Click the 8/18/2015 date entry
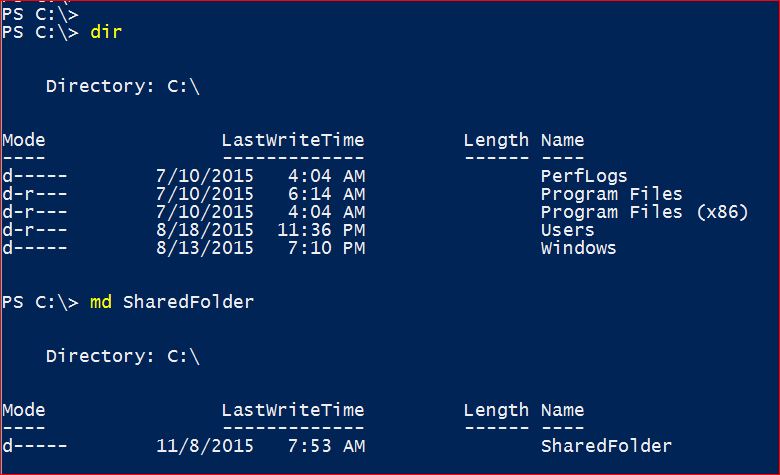 pyautogui.click(x=205, y=230)
